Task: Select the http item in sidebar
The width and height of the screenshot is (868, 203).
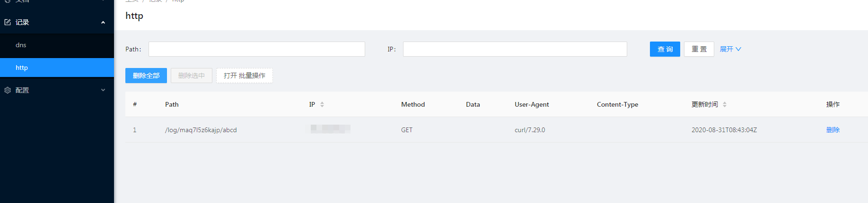Action: [x=22, y=68]
